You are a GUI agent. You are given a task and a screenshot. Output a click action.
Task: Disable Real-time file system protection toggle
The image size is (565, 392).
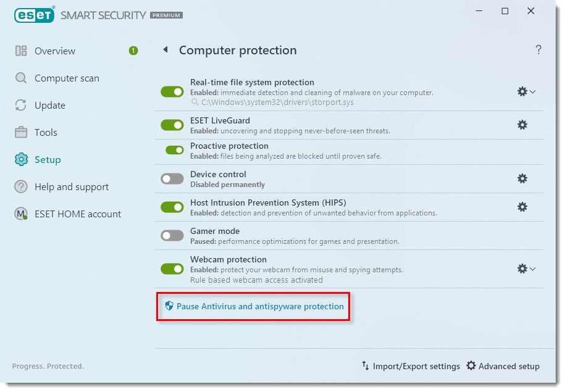[x=172, y=91]
